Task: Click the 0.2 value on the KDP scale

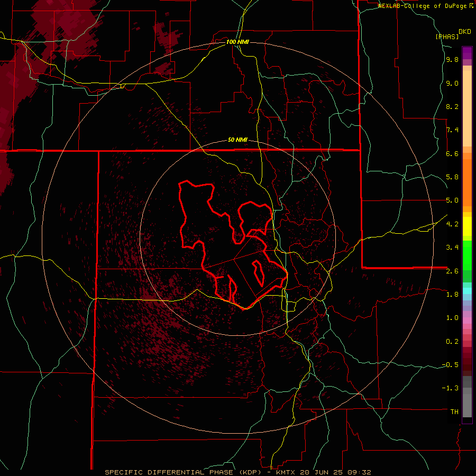Action: tap(452, 342)
